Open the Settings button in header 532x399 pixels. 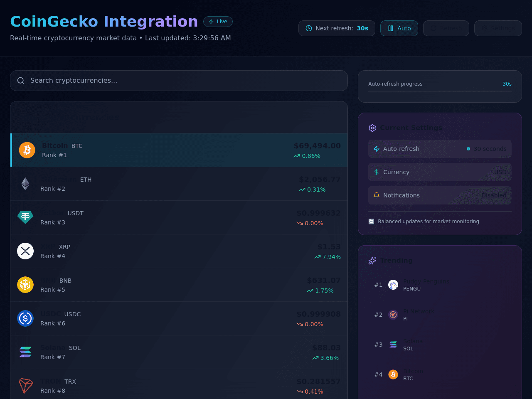tap(498, 28)
